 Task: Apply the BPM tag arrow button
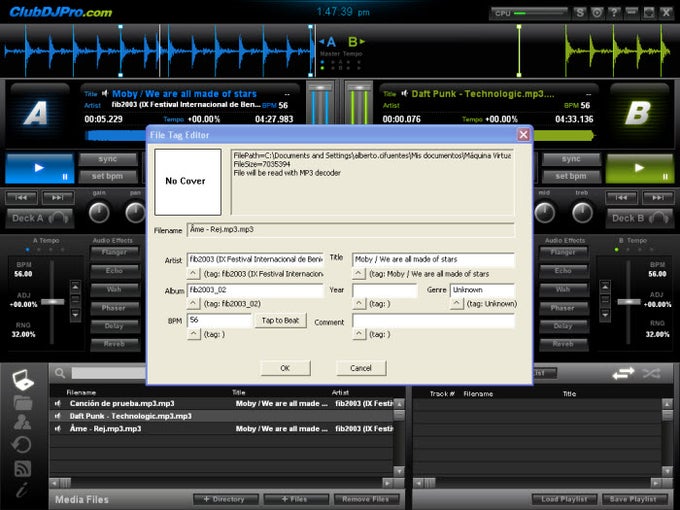[x=193, y=334]
